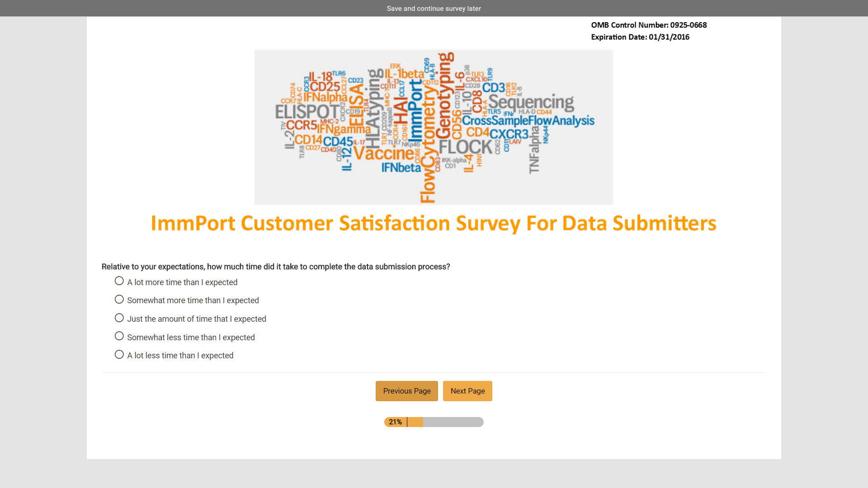868x488 pixels.
Task: Click the ImmPort Customer Satisfaction Survey heading
Action: (x=433, y=223)
